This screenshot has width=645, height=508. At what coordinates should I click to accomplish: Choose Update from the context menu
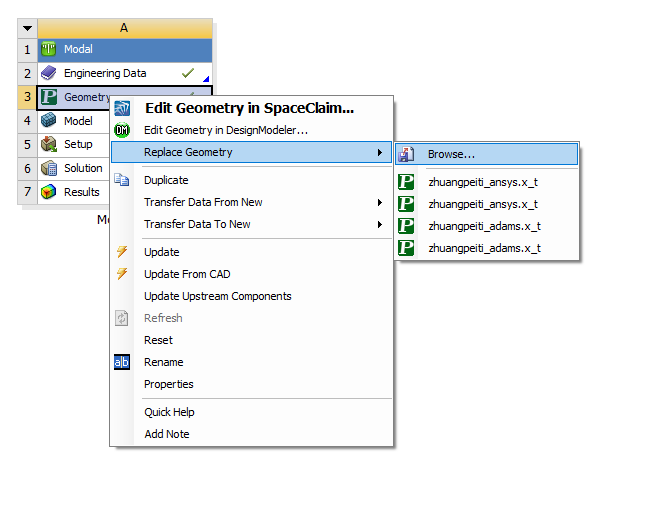[251, 252]
